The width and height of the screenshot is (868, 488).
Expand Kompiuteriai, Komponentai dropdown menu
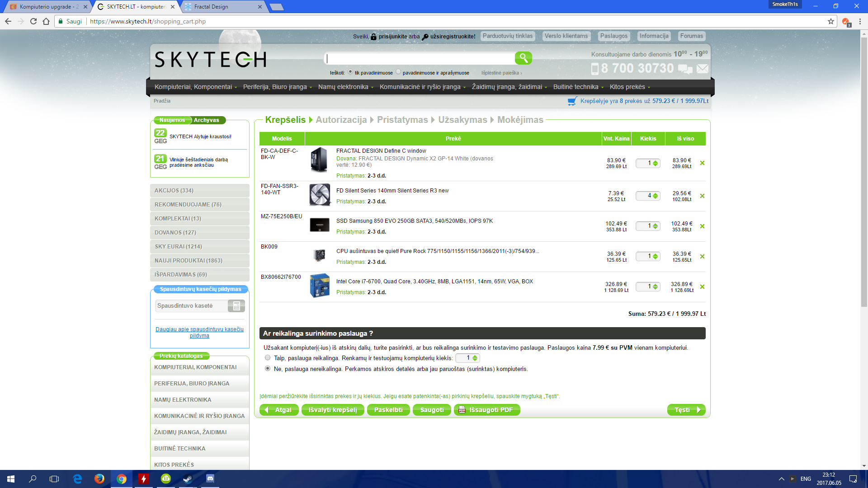[196, 87]
